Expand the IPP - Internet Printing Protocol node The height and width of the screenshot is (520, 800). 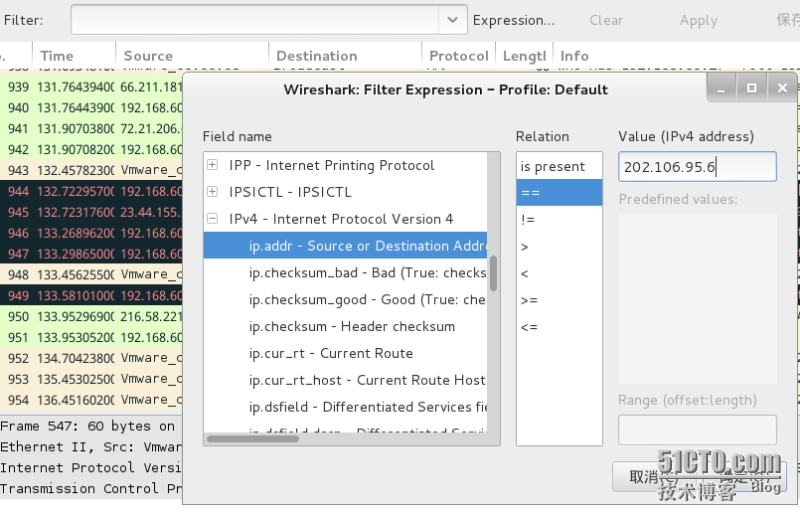coord(212,165)
